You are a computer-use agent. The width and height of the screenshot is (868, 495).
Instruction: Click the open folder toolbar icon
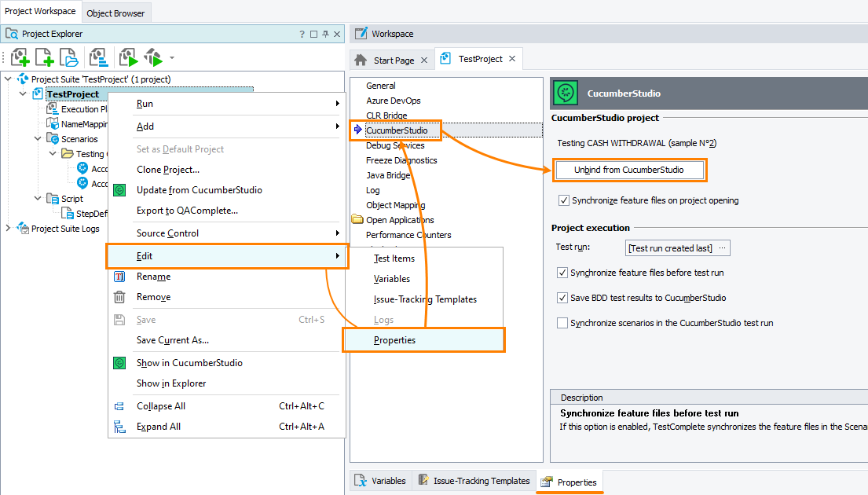[x=70, y=57]
